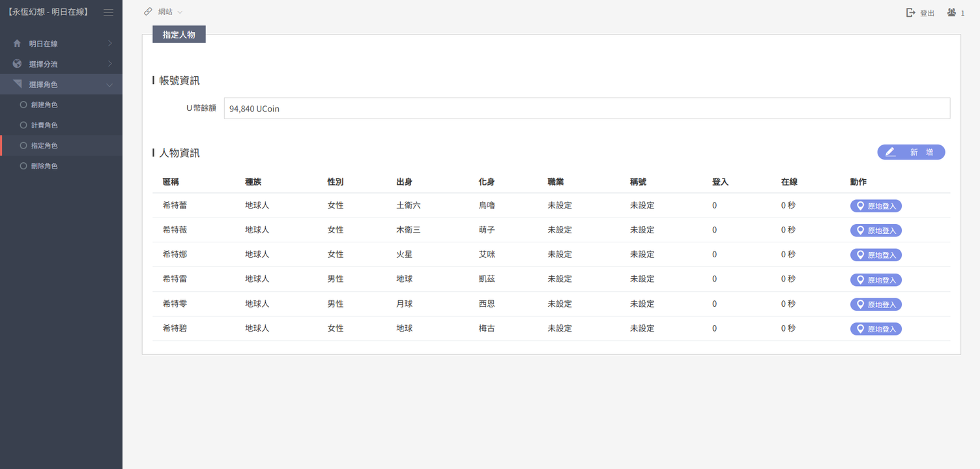This screenshot has width=980, height=469.
Task: Click the location pin icon for 希特蕾
Action: [x=860, y=206]
